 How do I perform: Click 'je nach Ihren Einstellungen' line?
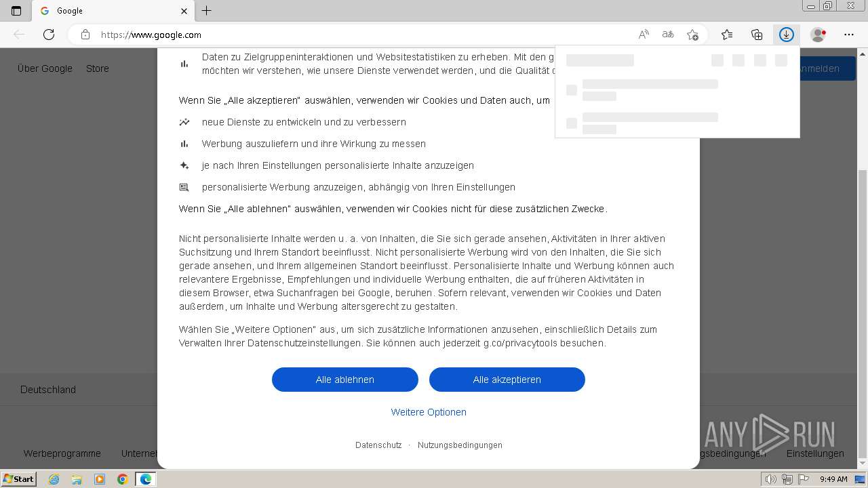[338, 165]
